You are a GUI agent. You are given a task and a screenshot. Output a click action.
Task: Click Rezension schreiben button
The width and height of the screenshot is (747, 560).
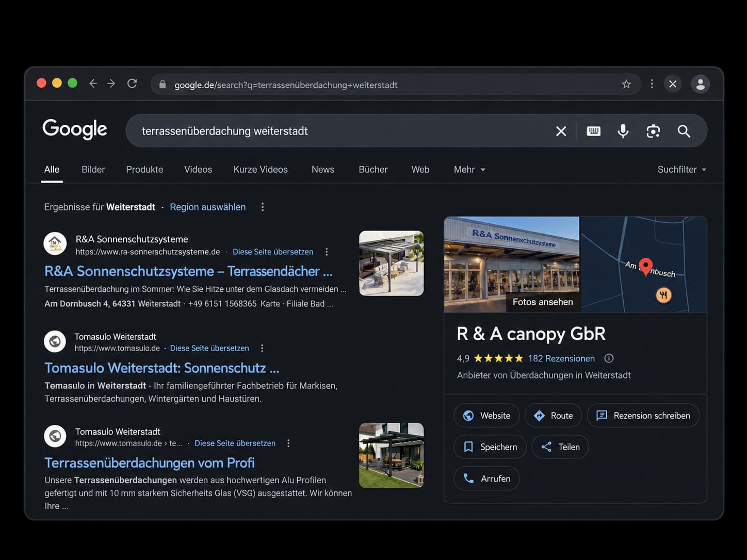[643, 416]
